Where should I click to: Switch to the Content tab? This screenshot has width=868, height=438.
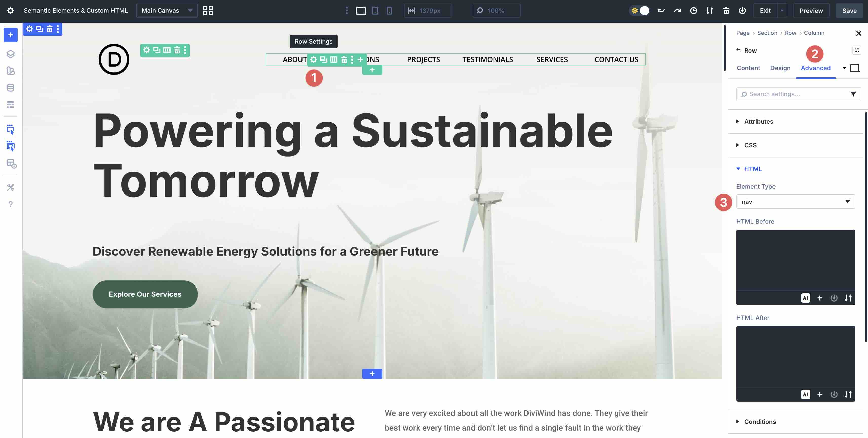click(x=748, y=68)
